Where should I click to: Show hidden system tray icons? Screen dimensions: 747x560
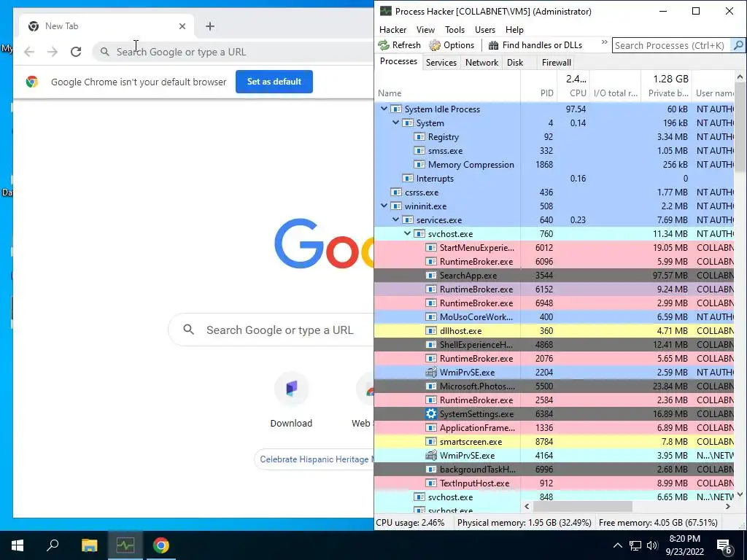pyautogui.click(x=617, y=545)
